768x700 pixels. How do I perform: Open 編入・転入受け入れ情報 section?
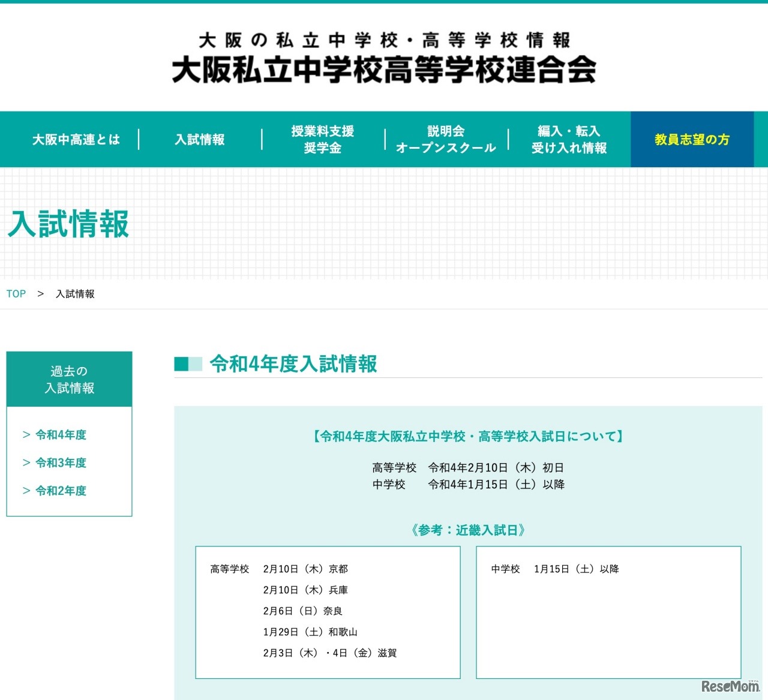click(569, 139)
